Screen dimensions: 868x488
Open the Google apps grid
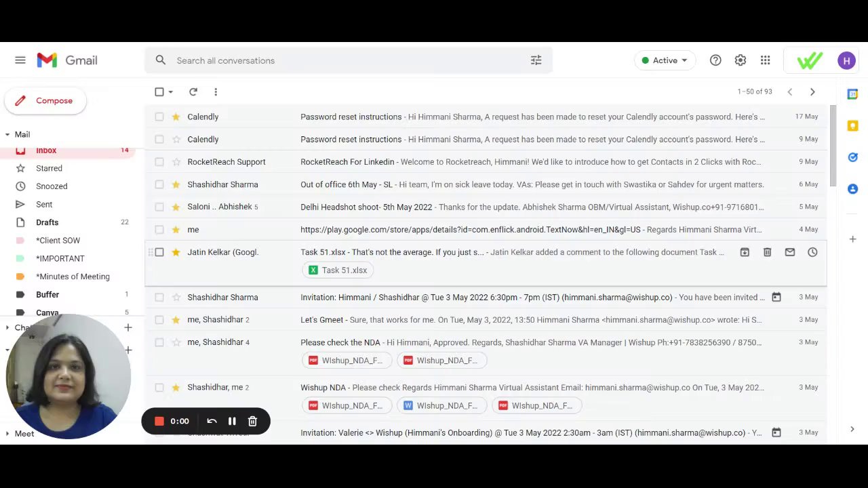(x=765, y=60)
